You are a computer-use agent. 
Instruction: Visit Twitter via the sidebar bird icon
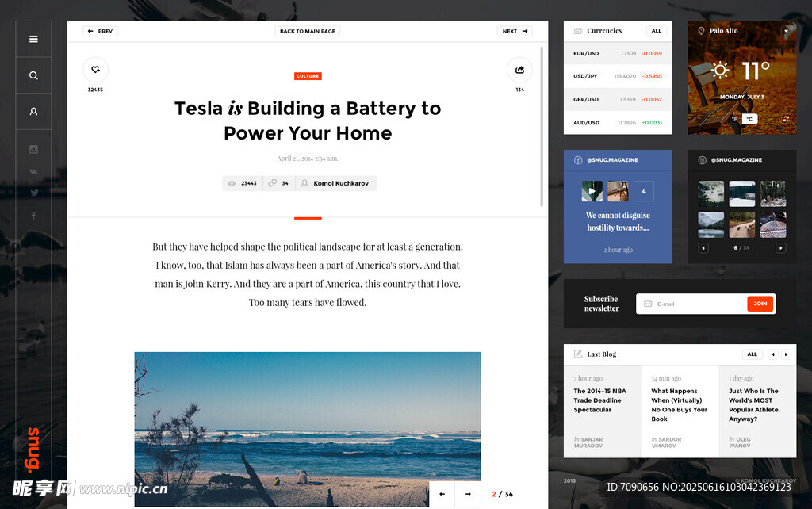coord(34,193)
